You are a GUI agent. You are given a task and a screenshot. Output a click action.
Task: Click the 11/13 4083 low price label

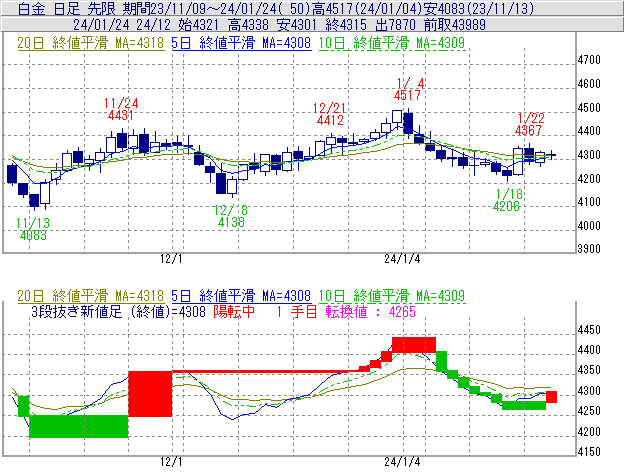(x=32, y=229)
